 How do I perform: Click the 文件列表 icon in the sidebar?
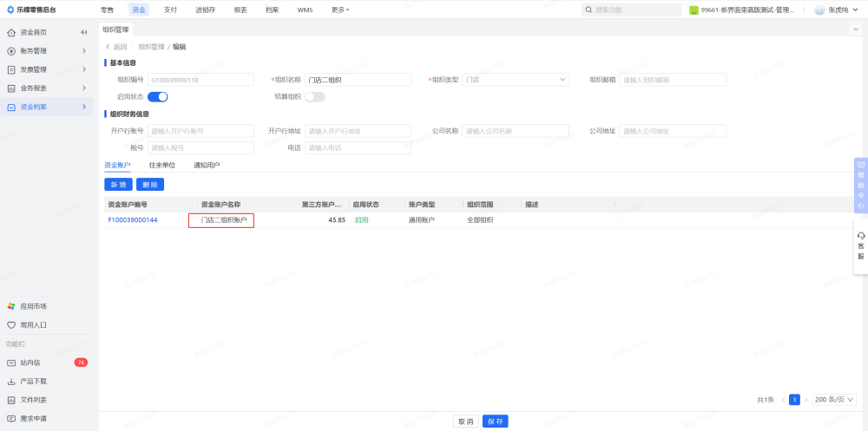point(11,400)
